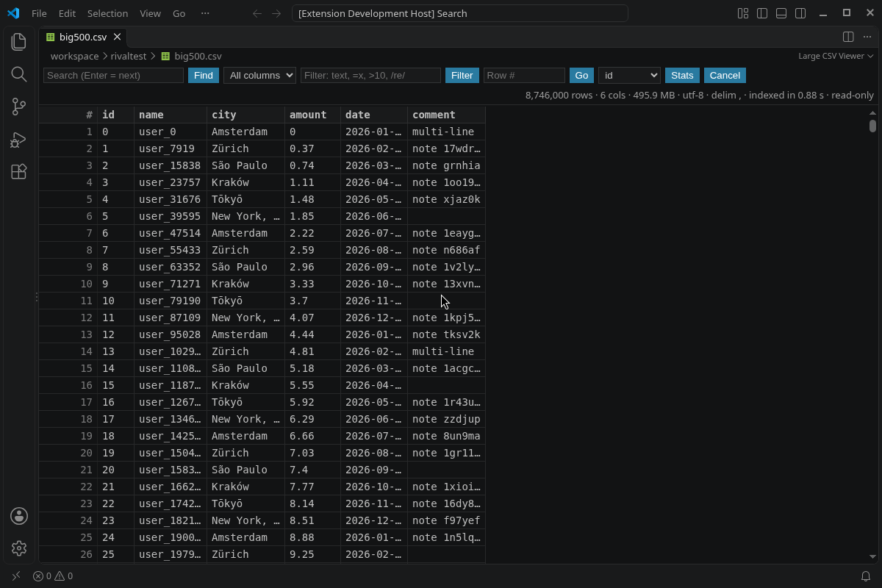Image resolution: width=882 pixels, height=588 pixels.
Task: Open the Manage gear icon
Action: [x=19, y=548]
